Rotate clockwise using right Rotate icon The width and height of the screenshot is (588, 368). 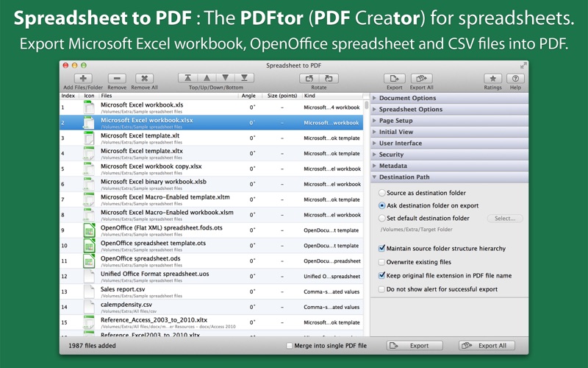point(329,78)
